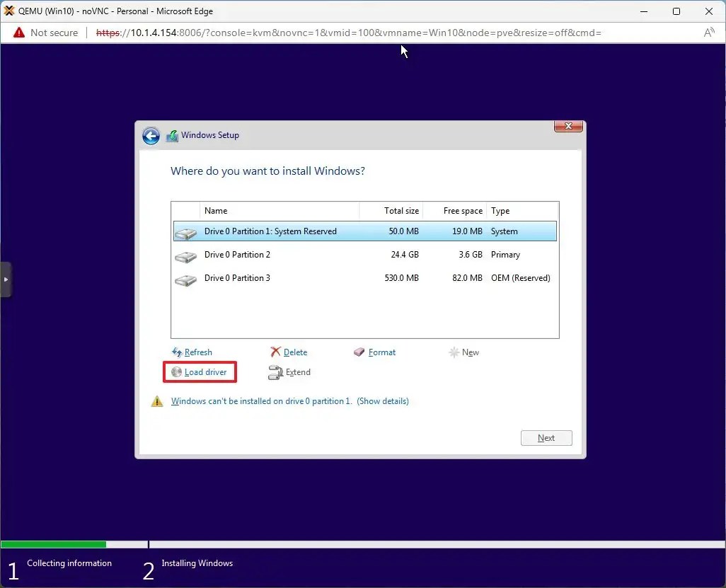Click the back arrow in Windows Setup
The width and height of the screenshot is (726, 588).
coord(151,135)
